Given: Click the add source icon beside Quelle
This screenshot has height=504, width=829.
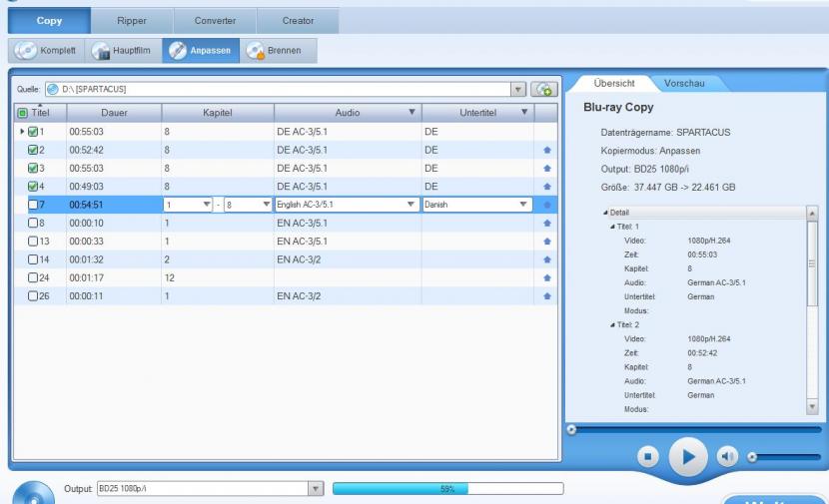Looking at the screenshot, I should tap(544, 90).
